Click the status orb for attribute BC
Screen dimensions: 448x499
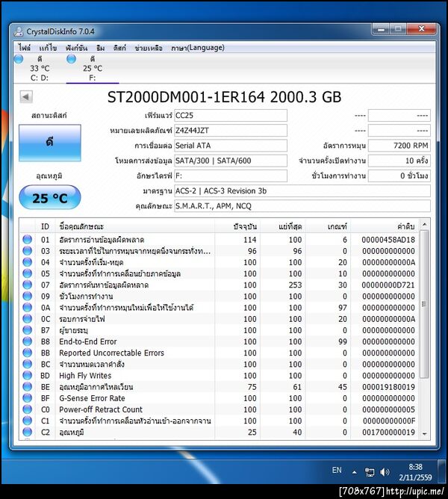coord(28,364)
